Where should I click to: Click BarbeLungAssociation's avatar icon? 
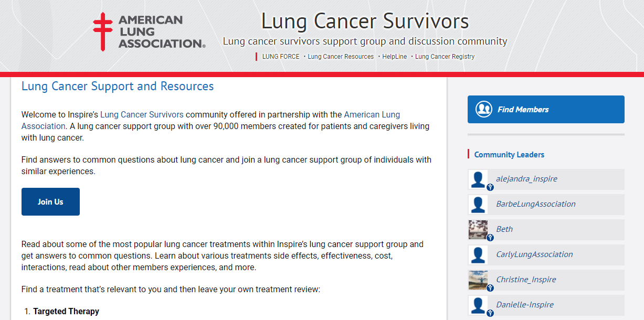(x=478, y=205)
